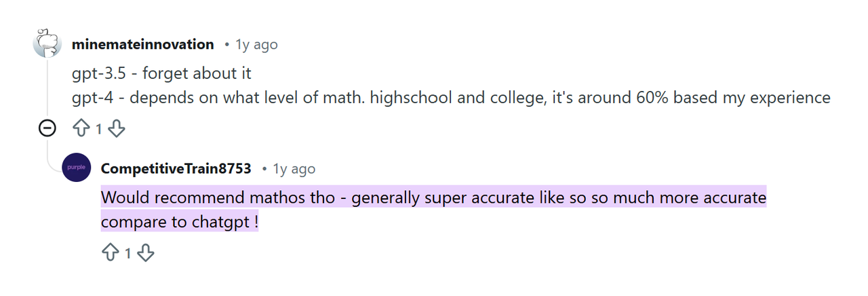Upvote CompetitiveTrain8753's reply
The image size is (868, 296).
[111, 253]
